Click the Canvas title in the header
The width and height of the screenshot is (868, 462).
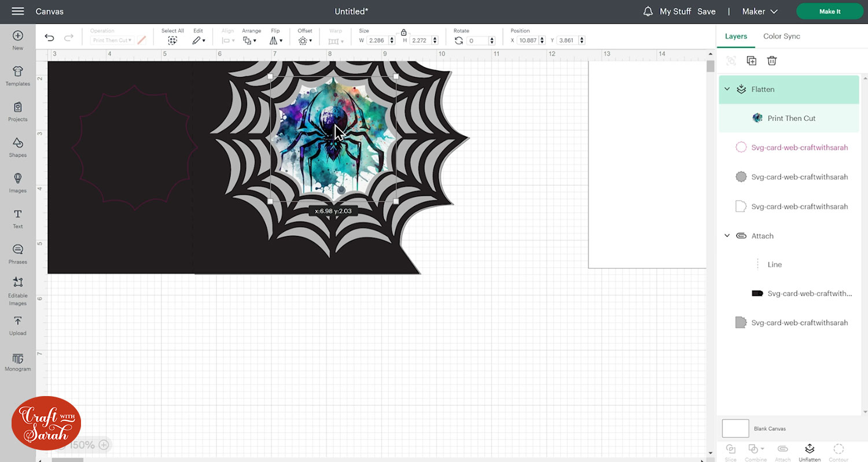click(x=50, y=12)
